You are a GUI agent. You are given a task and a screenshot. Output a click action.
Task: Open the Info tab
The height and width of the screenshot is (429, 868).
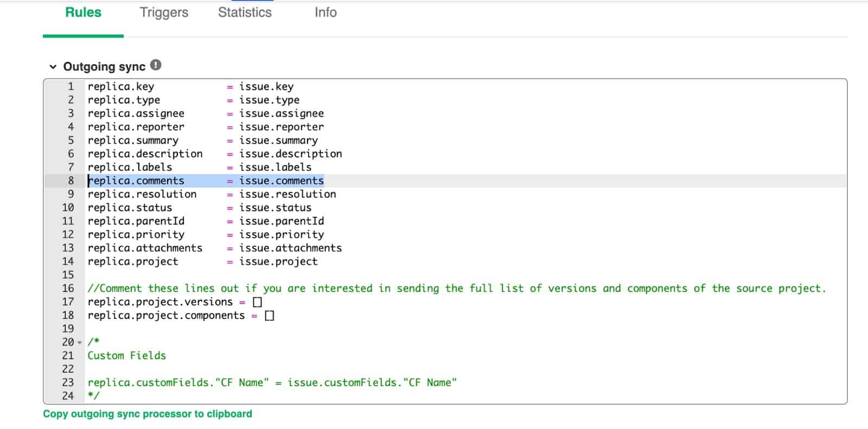click(325, 12)
